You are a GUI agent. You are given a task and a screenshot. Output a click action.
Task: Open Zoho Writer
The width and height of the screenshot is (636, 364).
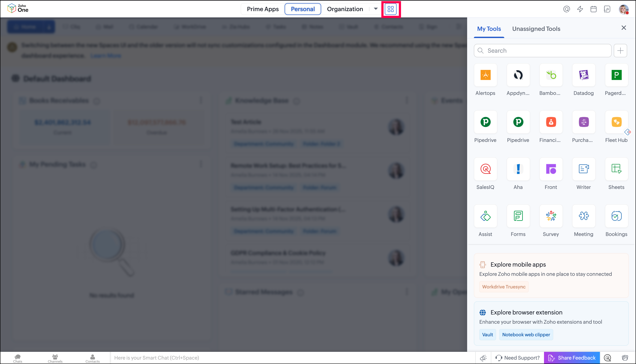click(x=583, y=169)
